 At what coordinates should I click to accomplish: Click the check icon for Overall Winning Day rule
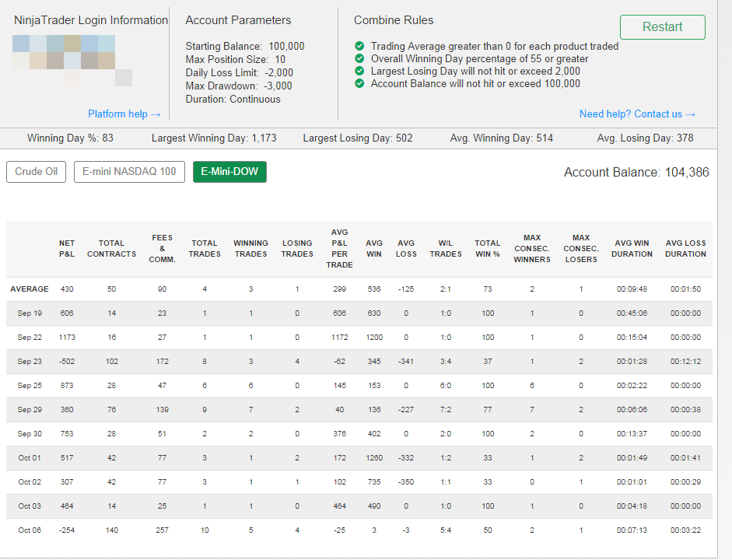pyautogui.click(x=359, y=59)
